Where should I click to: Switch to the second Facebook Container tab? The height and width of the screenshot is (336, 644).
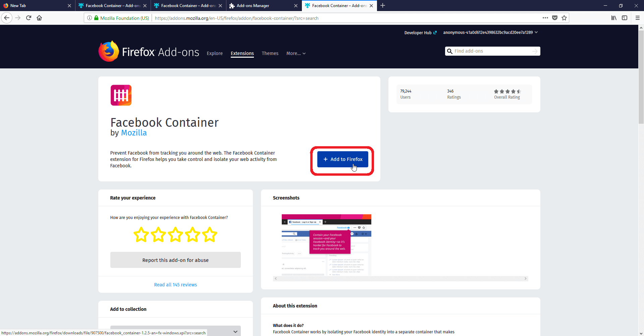tap(188, 6)
